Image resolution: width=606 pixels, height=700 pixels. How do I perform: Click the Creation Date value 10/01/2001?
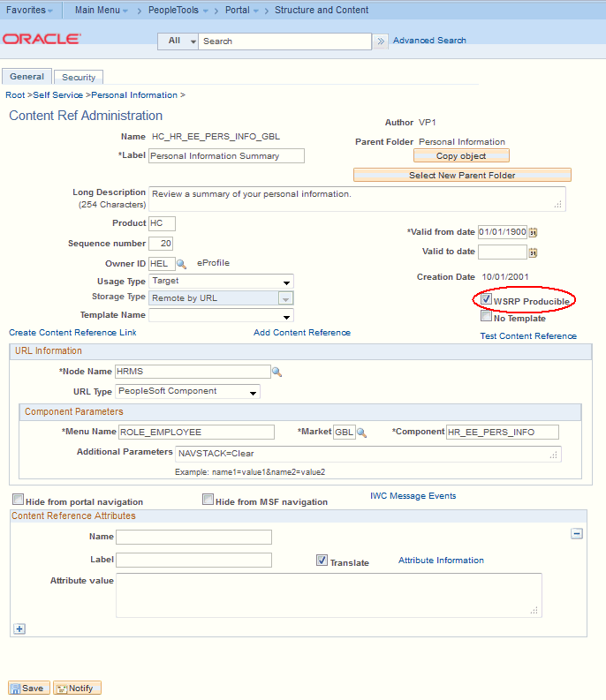(x=505, y=277)
